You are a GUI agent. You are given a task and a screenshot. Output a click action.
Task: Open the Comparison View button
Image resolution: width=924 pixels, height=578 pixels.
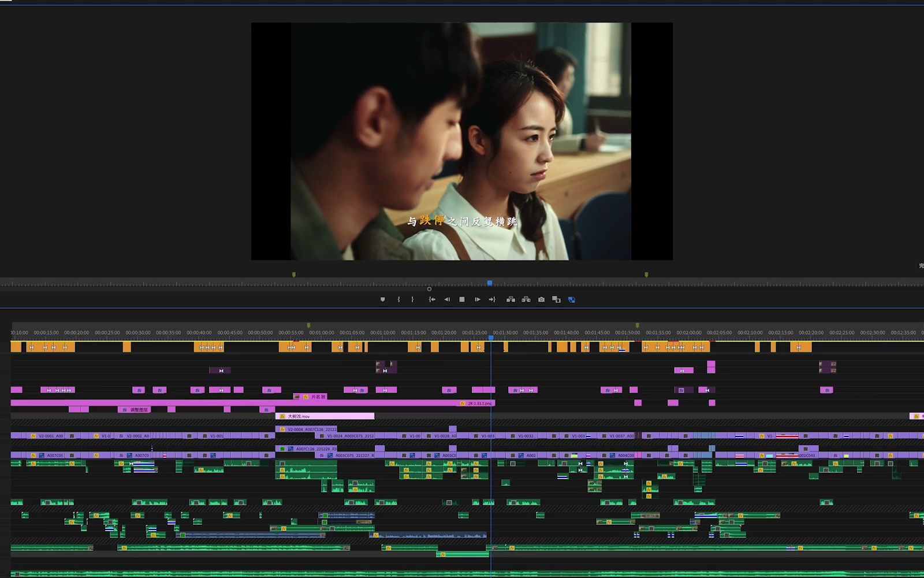[x=556, y=299]
